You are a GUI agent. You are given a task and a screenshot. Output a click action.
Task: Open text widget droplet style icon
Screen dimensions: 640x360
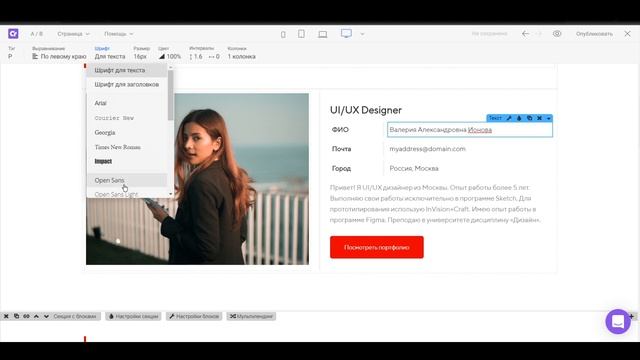519,118
